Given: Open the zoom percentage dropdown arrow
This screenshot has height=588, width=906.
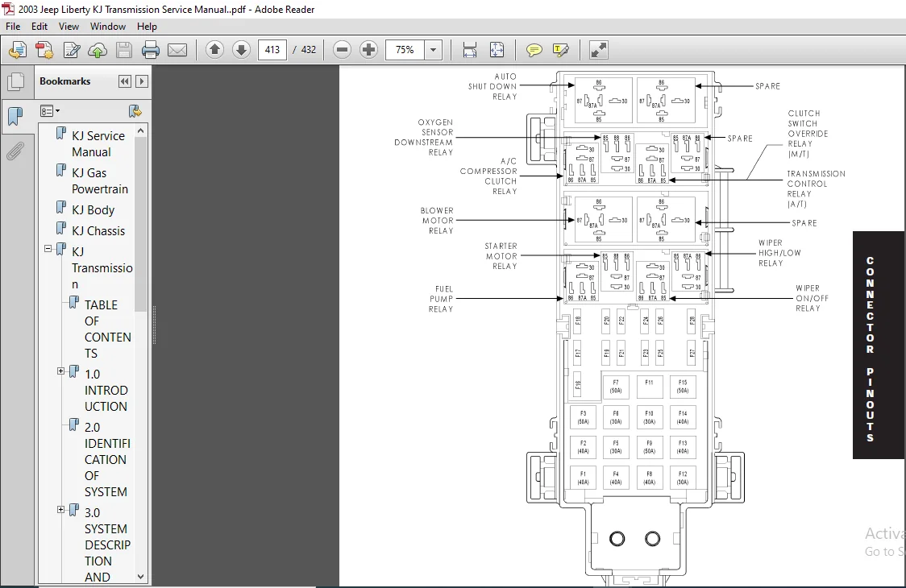Looking at the screenshot, I should 434,50.
